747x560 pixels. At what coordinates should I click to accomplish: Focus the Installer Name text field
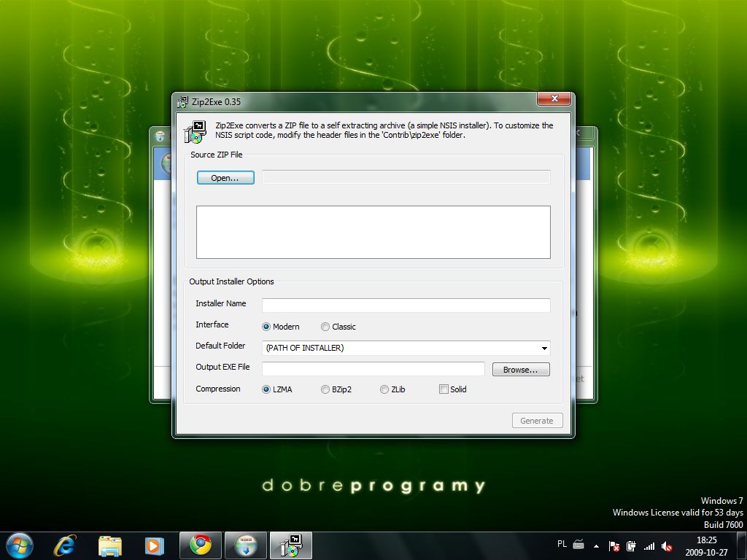point(406,306)
